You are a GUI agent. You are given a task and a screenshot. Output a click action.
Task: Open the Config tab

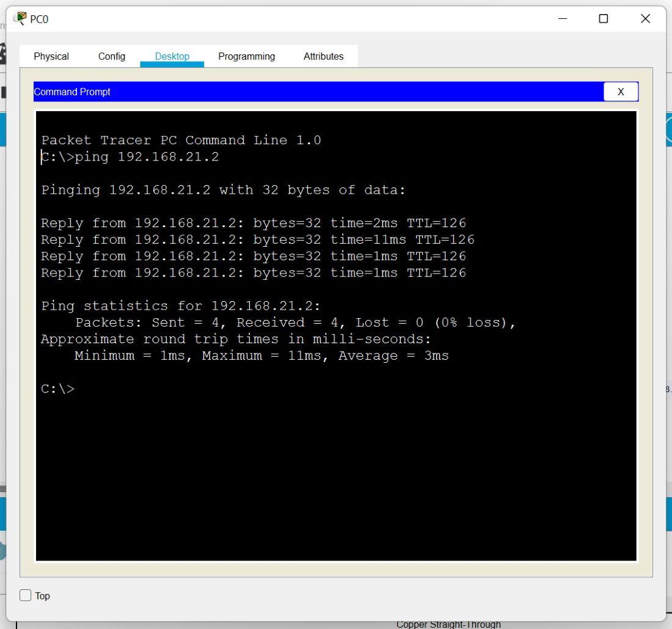coord(112,56)
